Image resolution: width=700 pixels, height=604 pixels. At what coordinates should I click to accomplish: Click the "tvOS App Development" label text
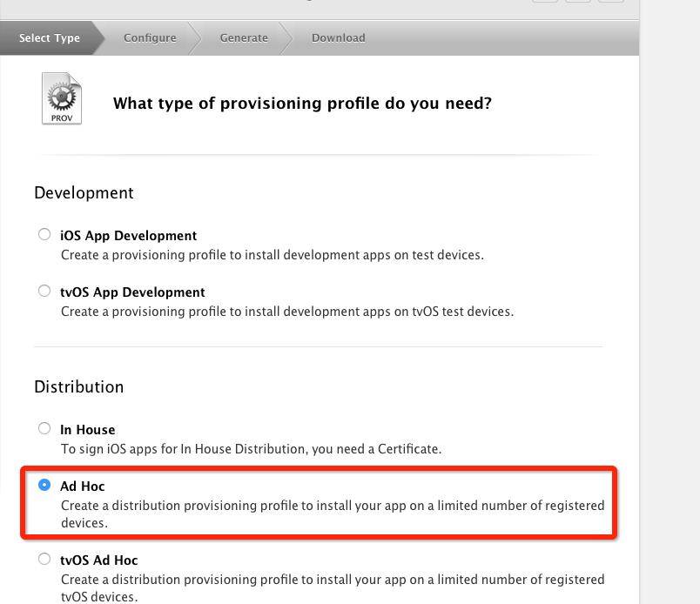click(132, 292)
